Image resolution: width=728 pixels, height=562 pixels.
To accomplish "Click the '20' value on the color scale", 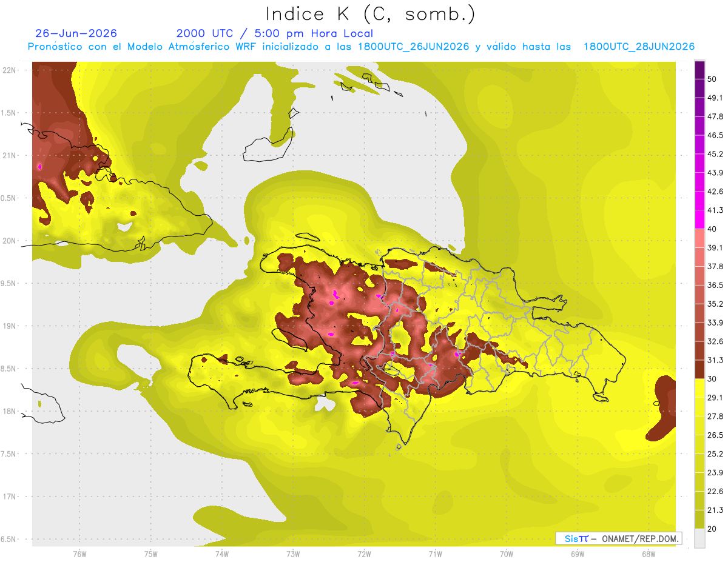I will coord(712,529).
